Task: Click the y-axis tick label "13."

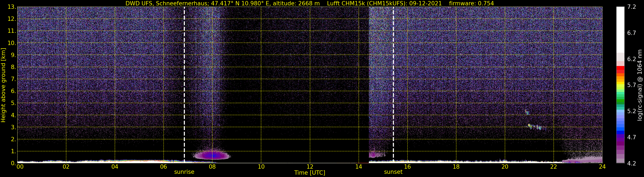Action: tap(12, 7)
